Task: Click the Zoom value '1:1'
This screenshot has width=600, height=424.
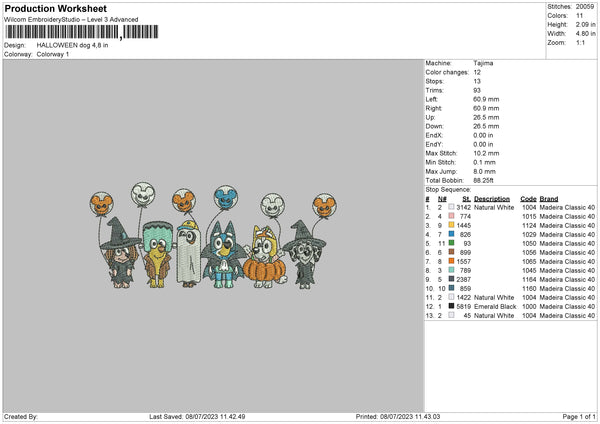Action: [580, 42]
